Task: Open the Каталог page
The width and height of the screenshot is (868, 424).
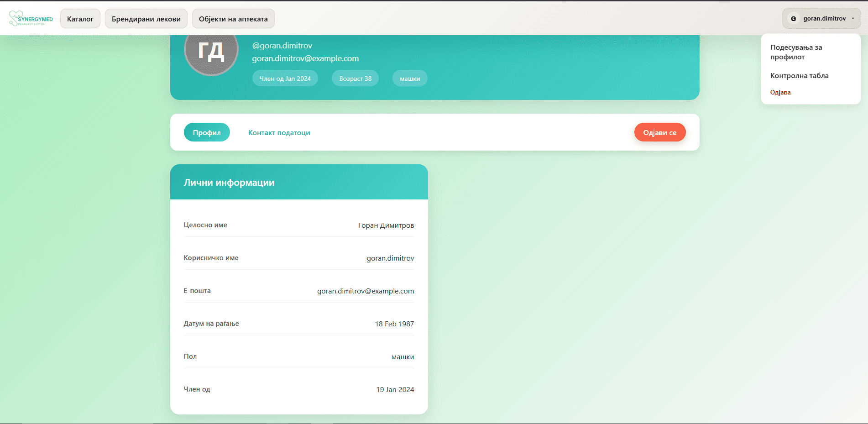Action: pyautogui.click(x=80, y=19)
